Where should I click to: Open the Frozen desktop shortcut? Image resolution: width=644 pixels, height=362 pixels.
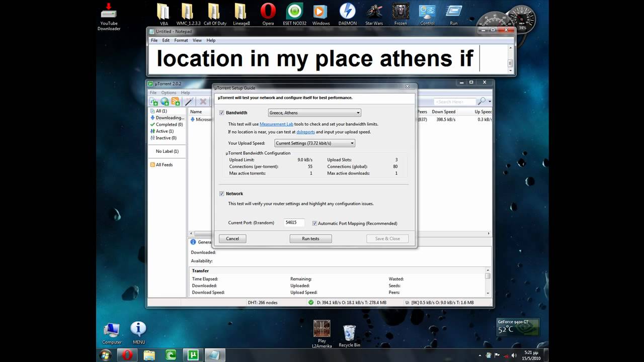(x=400, y=15)
